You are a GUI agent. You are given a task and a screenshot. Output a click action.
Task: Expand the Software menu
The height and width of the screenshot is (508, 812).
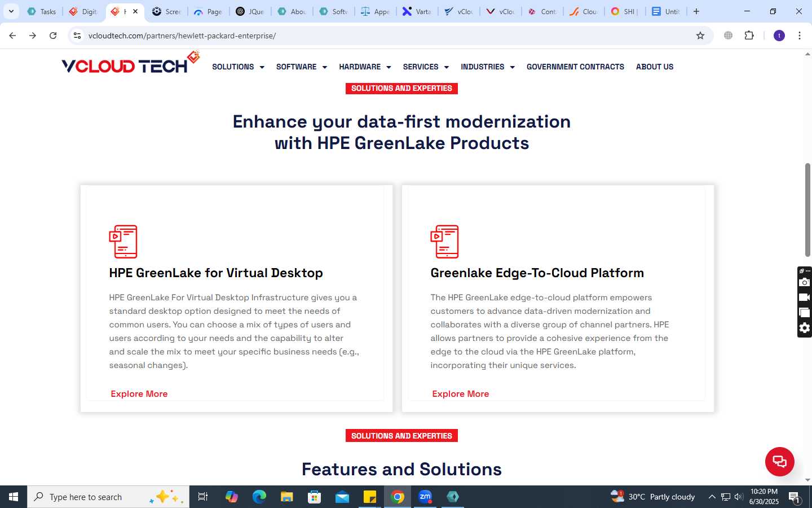click(x=302, y=67)
